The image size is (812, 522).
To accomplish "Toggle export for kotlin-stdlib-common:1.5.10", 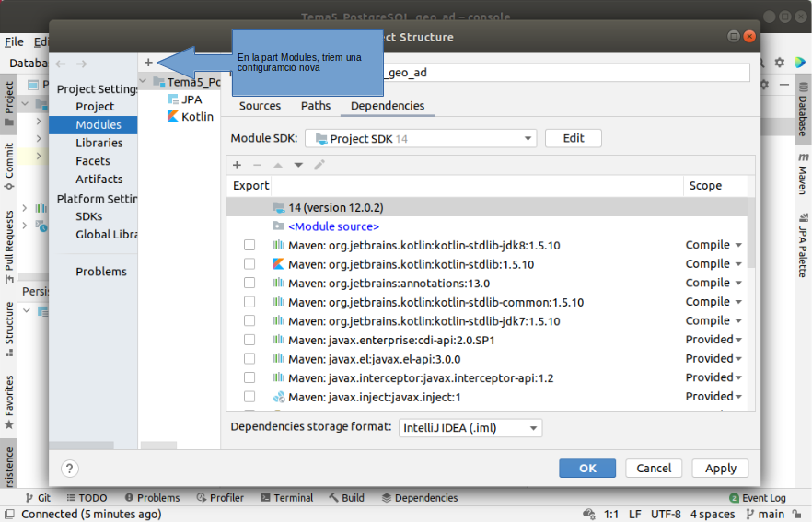I will click(249, 302).
